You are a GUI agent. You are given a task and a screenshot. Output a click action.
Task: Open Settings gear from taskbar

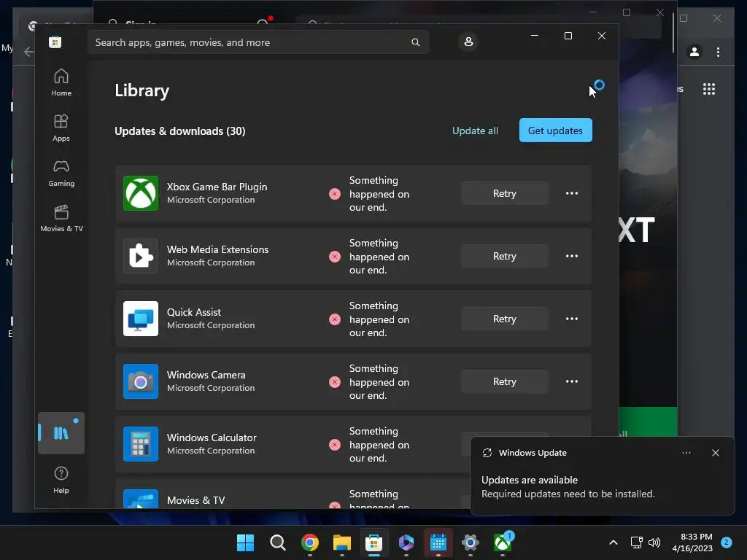point(471,542)
